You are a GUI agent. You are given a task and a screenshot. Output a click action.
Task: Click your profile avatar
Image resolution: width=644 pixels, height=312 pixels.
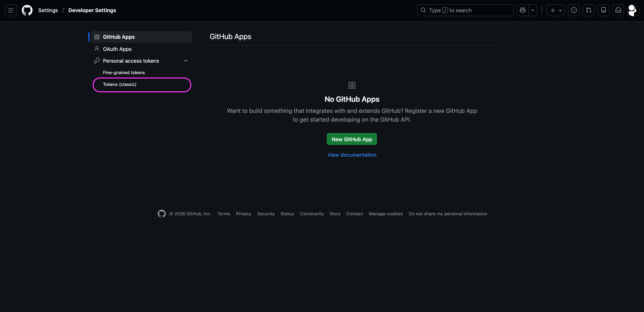[x=633, y=10]
